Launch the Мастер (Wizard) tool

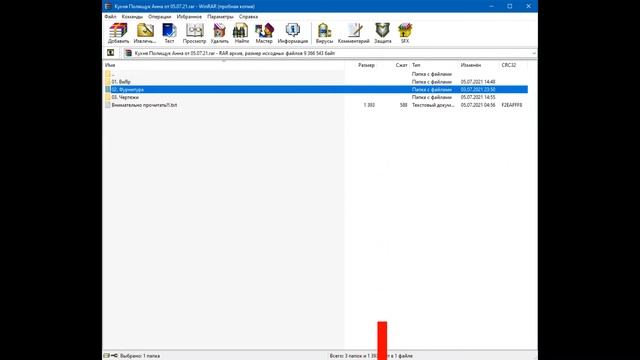(264, 33)
